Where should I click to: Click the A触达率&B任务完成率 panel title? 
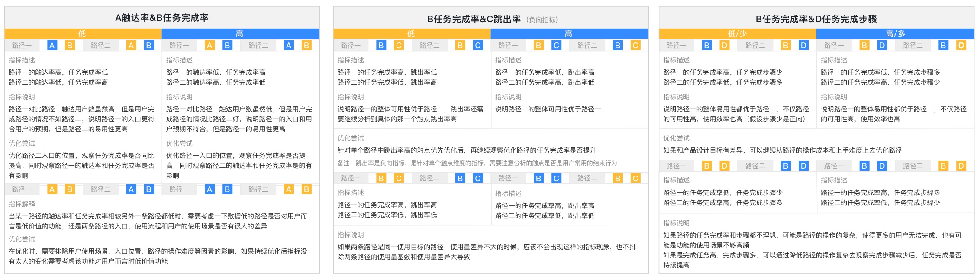click(162, 18)
